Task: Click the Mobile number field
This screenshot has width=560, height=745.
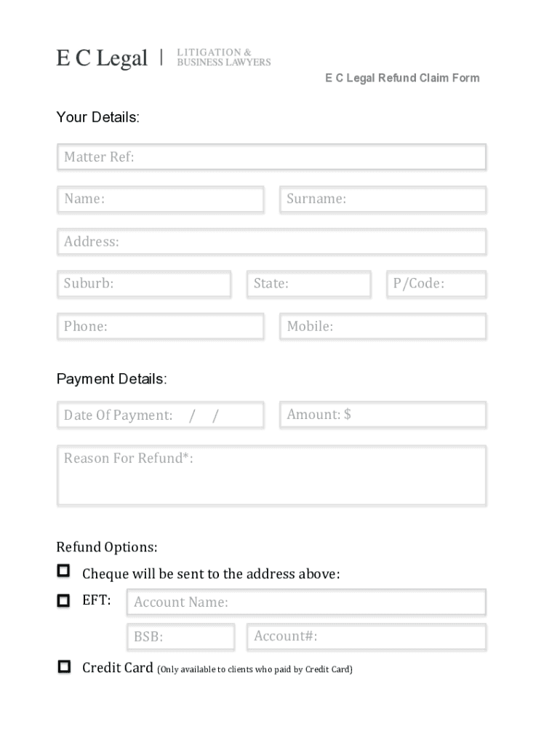Action: 383,327
